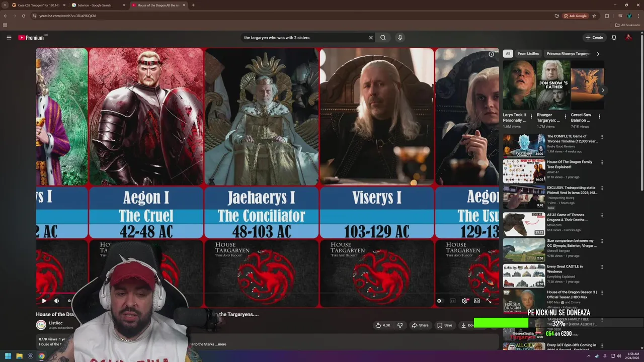Open options for Cersei Saw Balerion short
This screenshot has height=362, width=644.
pos(599,117)
